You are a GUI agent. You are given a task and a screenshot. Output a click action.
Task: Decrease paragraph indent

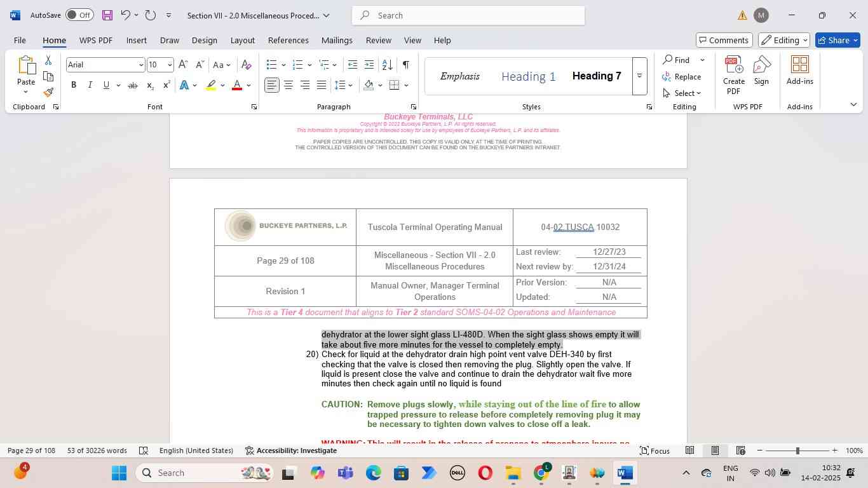click(x=353, y=65)
